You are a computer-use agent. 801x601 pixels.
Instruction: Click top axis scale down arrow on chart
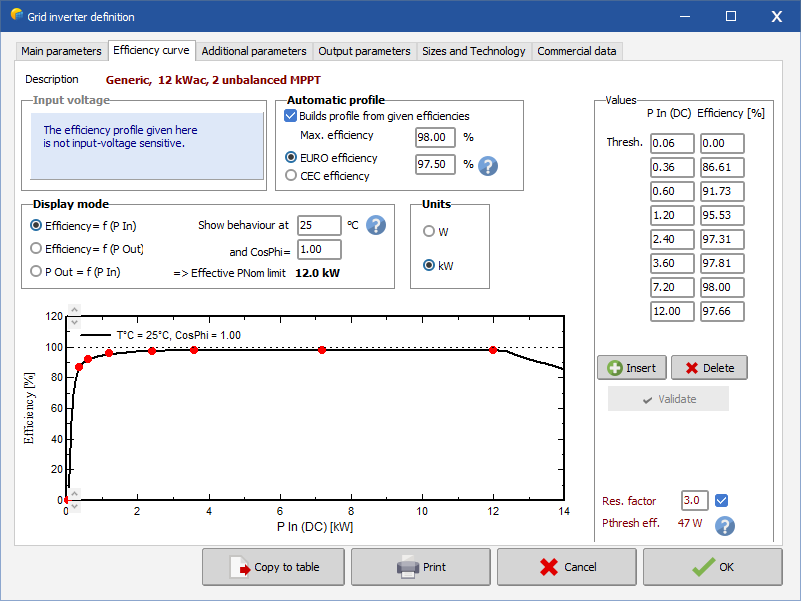click(75, 322)
